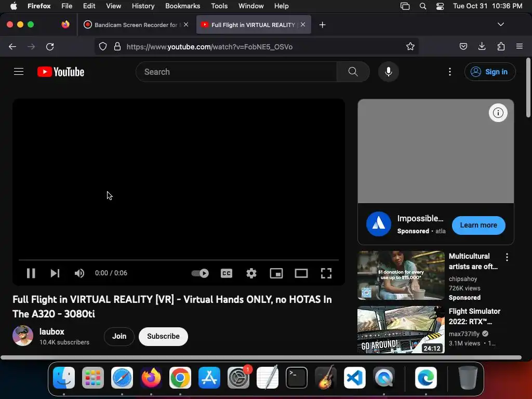Save page to Pocket

click(x=463, y=46)
